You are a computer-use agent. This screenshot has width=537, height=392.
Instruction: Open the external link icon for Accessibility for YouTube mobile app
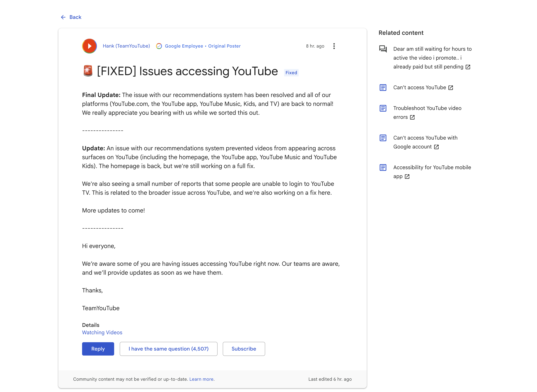407,177
